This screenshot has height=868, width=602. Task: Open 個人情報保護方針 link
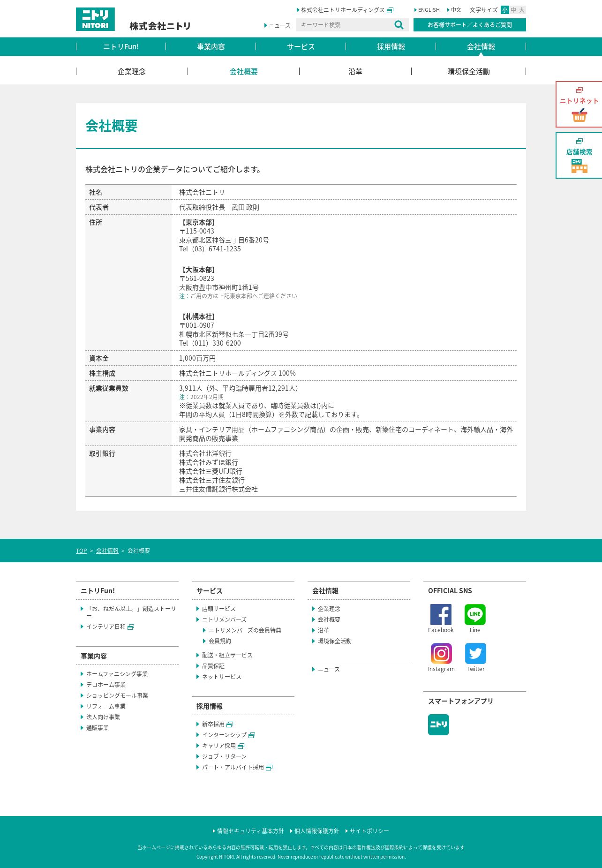click(x=317, y=831)
